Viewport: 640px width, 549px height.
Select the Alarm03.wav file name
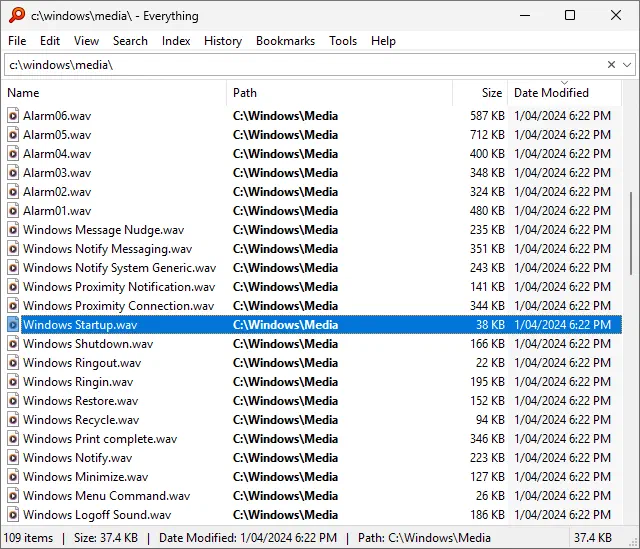coord(57,173)
